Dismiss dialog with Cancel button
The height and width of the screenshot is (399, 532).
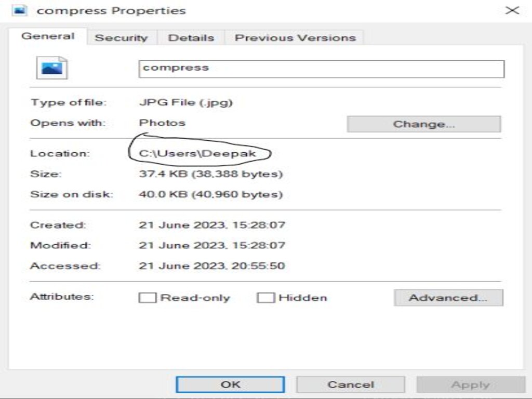coord(351,384)
